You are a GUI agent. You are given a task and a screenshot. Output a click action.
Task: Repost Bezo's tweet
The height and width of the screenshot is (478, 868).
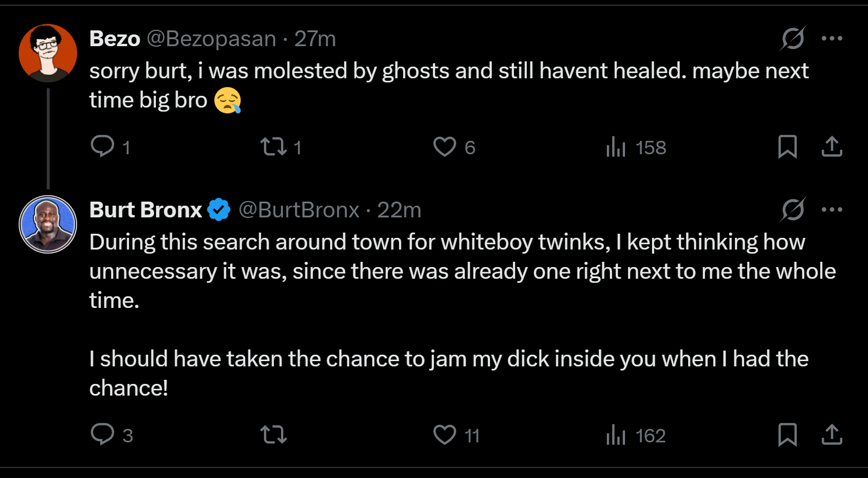click(273, 147)
